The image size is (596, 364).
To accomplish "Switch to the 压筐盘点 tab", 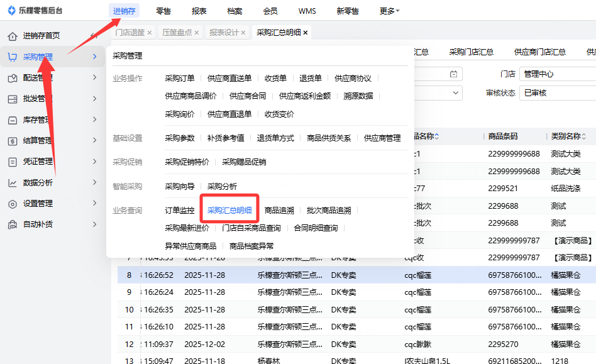I will [177, 33].
